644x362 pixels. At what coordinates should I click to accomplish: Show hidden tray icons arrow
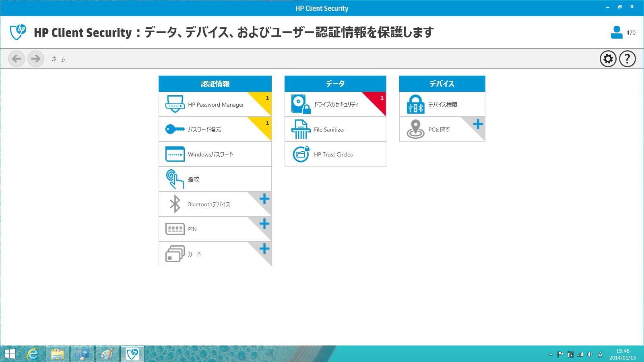[x=551, y=354]
